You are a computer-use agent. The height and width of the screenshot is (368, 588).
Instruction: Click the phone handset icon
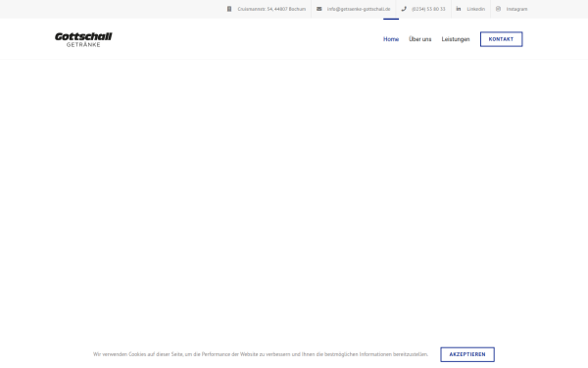(x=404, y=9)
